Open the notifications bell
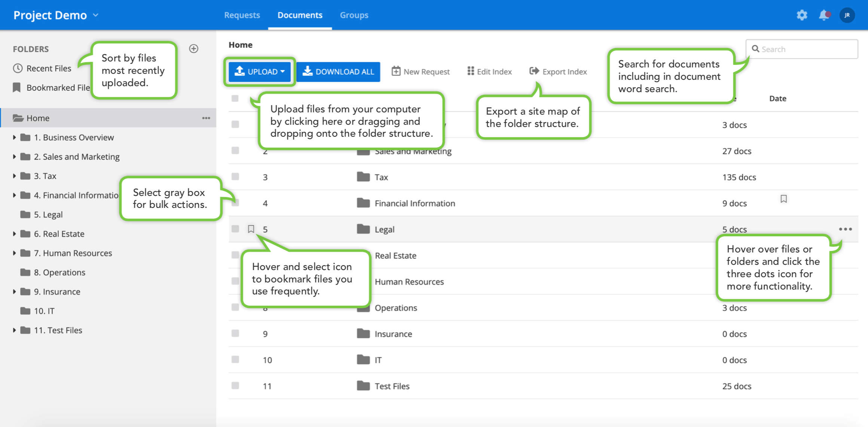This screenshot has width=868, height=427. [824, 15]
